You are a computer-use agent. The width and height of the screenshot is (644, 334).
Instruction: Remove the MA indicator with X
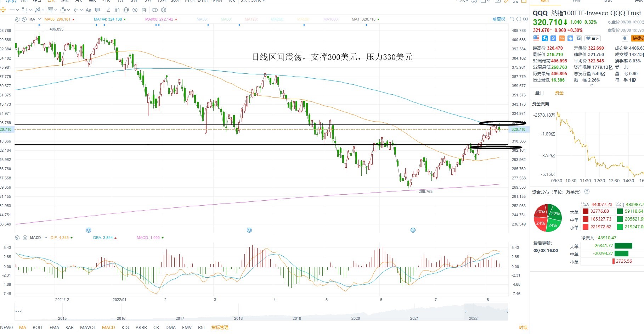24,19
